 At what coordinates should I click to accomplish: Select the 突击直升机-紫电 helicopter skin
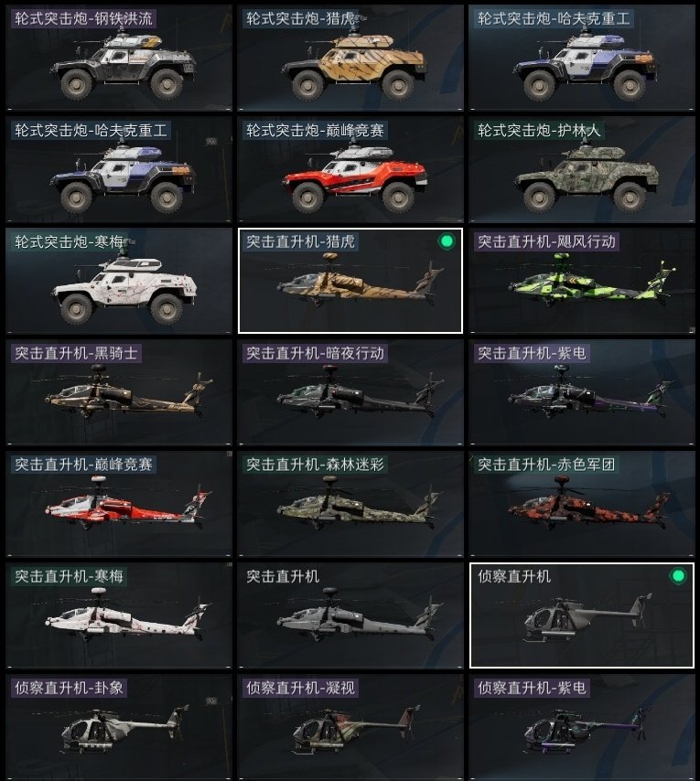click(x=582, y=392)
